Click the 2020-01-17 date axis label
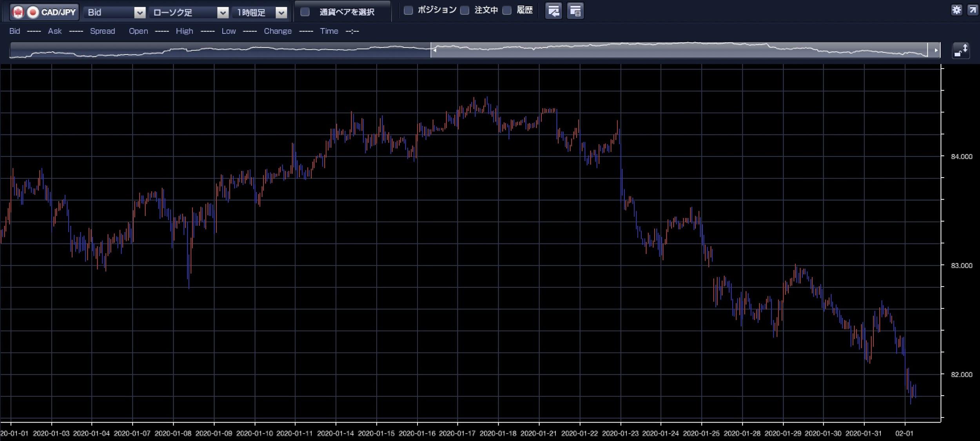 (457, 433)
